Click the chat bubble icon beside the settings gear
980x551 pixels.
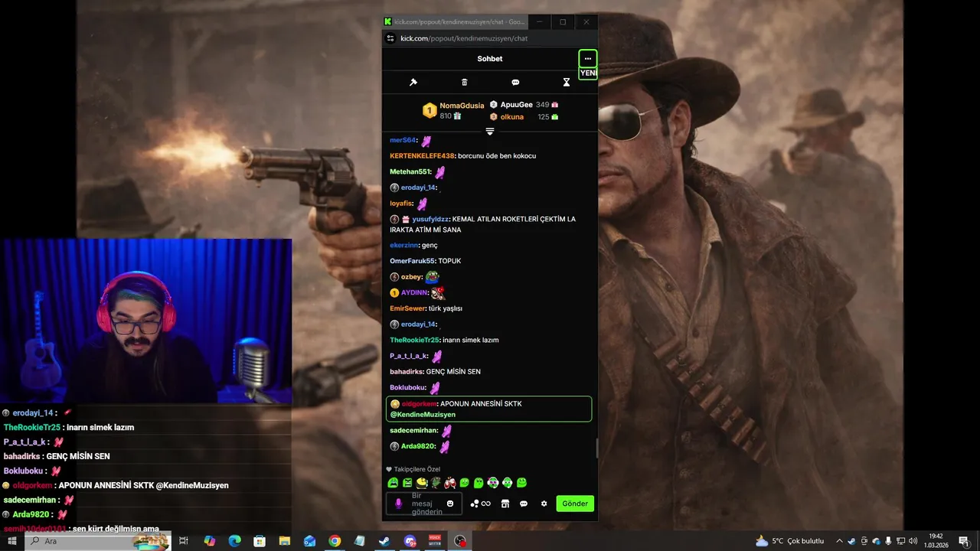point(524,504)
